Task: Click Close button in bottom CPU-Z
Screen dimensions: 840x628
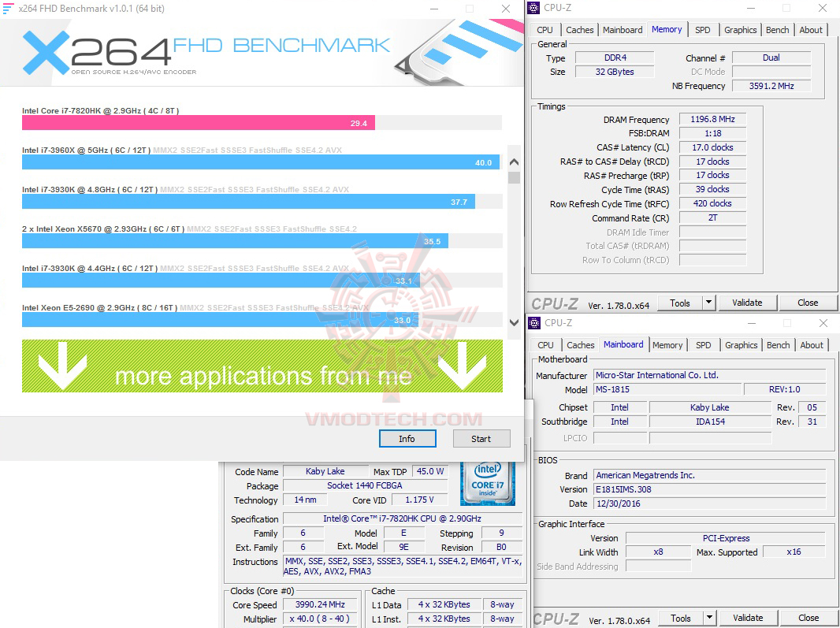Action: click(808, 618)
